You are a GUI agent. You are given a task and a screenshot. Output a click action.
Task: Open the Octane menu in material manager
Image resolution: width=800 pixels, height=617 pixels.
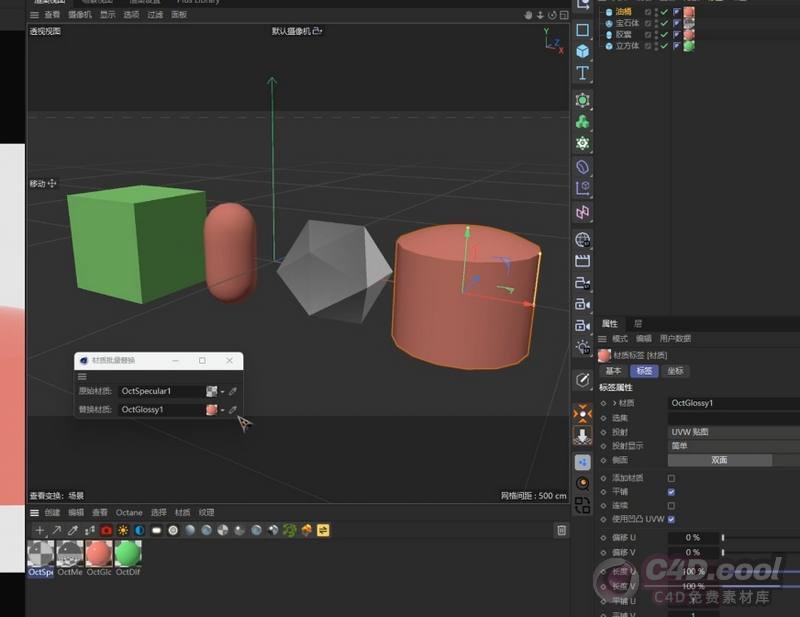[x=129, y=512]
